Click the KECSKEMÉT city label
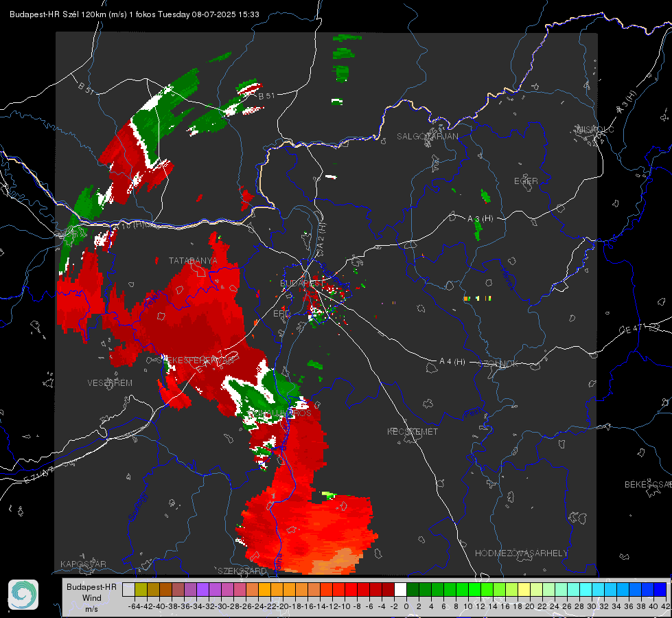Viewport: 672px width, 618px height. 413,431
